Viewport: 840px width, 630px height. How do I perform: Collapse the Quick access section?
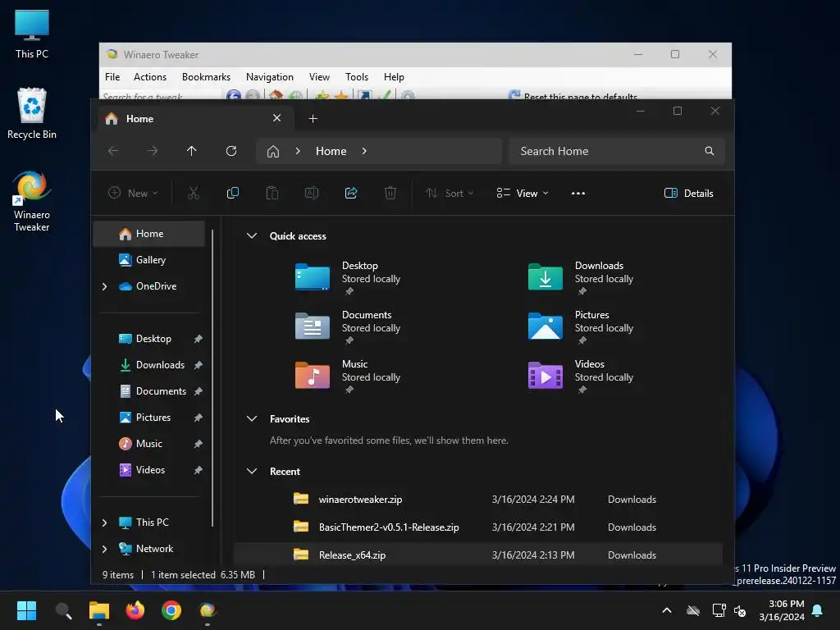tap(252, 235)
